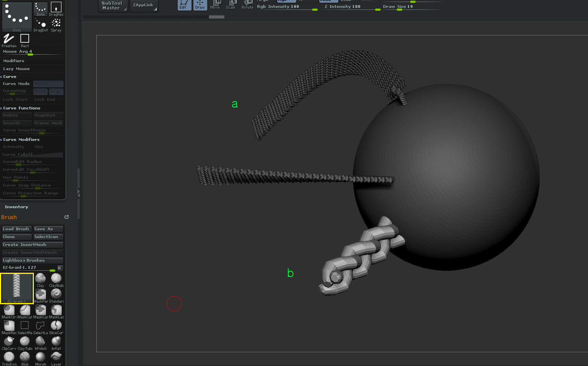Click the Frame Mesh button
Image resolution: width=588 pixels, height=366 pixels.
[48, 122]
